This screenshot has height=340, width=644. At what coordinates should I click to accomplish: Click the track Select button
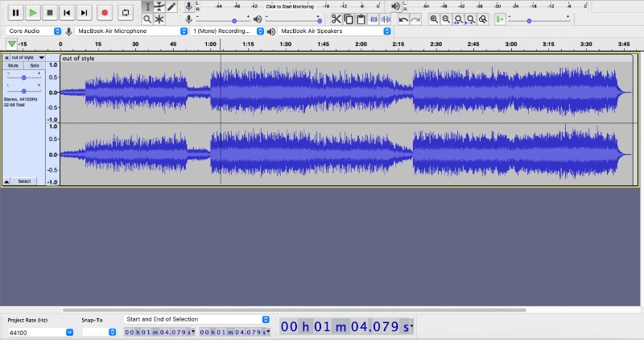click(24, 181)
